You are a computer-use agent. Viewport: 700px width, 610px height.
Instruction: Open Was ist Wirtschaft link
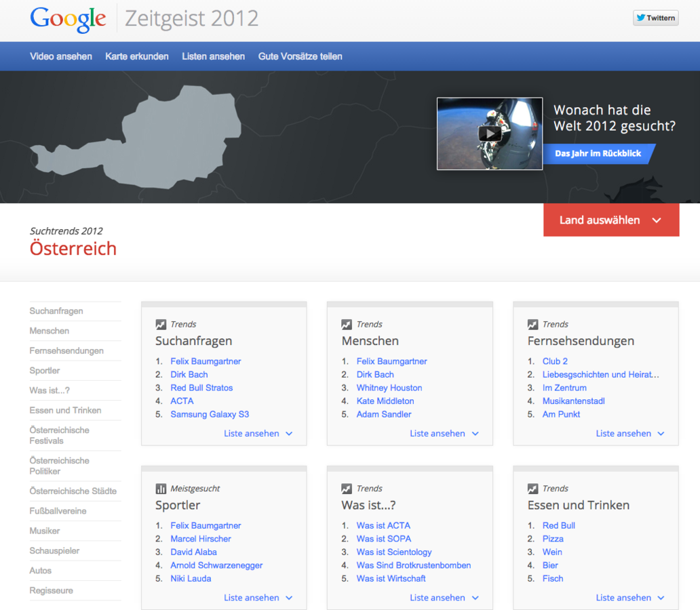(x=391, y=578)
